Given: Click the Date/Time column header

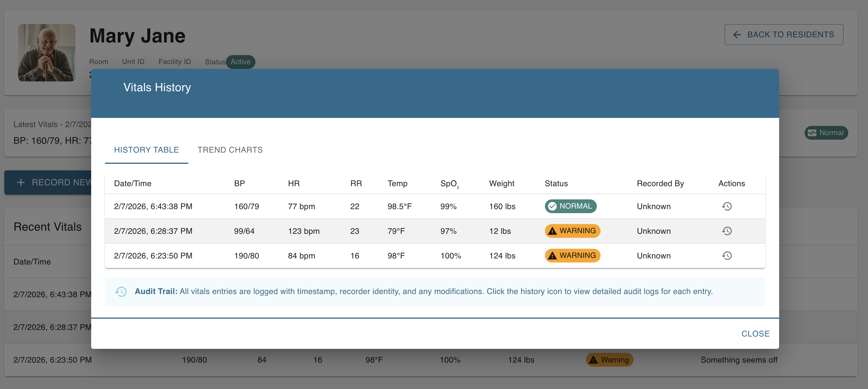Looking at the screenshot, I should click(x=132, y=183).
